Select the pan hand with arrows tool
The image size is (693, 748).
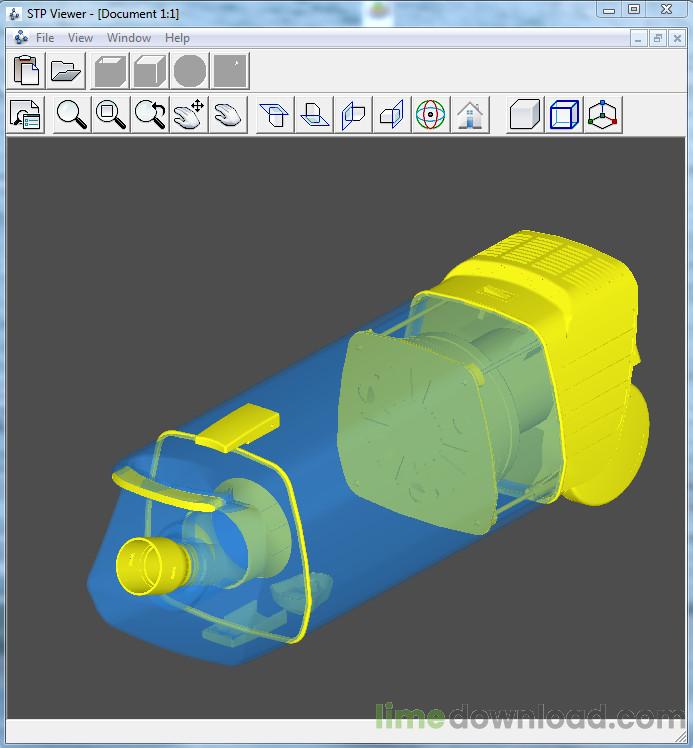(x=189, y=114)
